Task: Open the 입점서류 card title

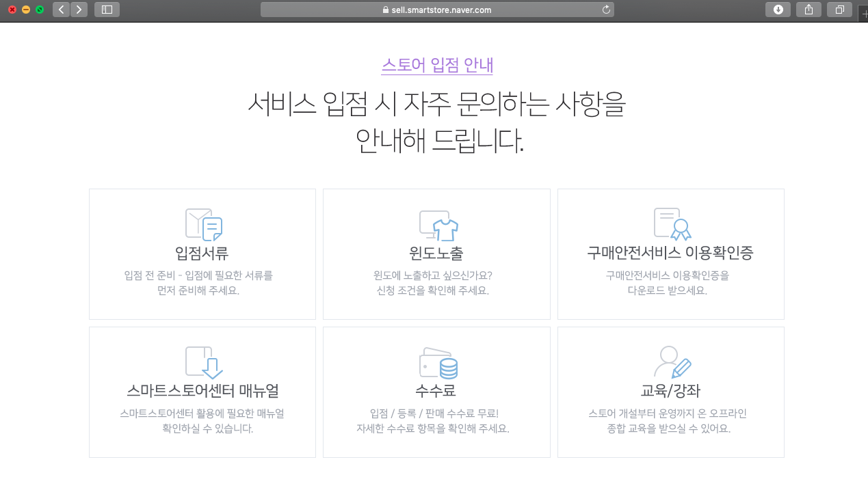Action: pos(202,254)
